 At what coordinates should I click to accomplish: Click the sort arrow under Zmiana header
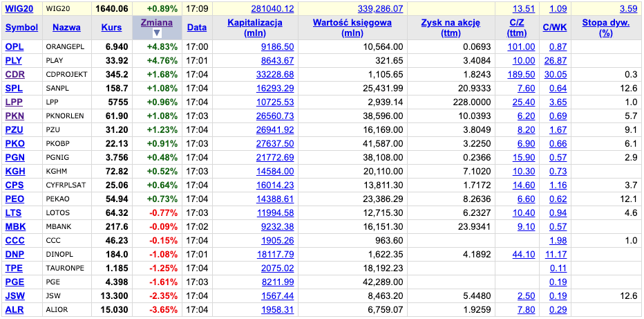point(156,33)
